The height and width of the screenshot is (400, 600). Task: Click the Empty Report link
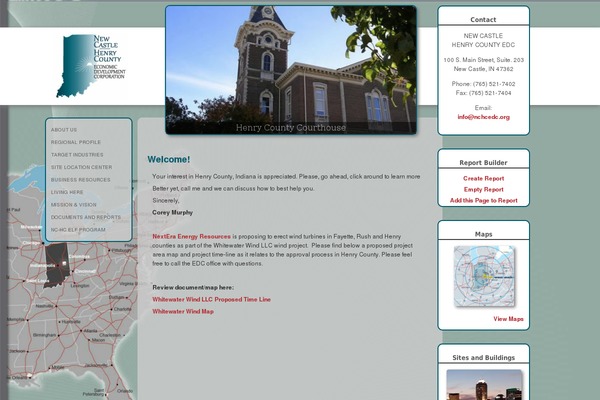point(483,189)
